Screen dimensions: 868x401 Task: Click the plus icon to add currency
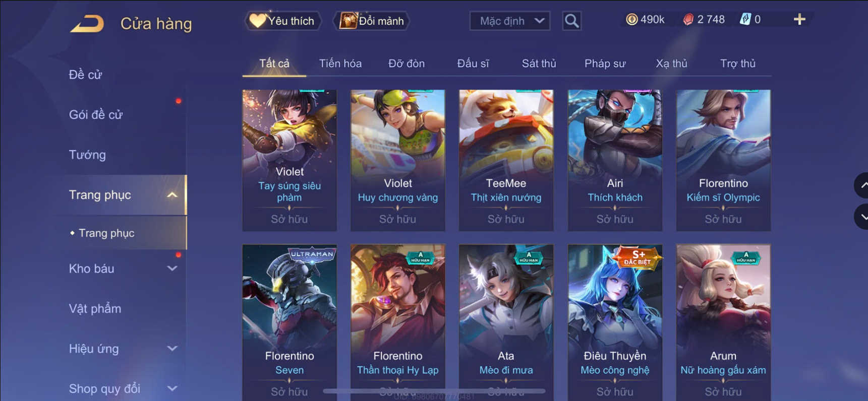[x=799, y=20]
